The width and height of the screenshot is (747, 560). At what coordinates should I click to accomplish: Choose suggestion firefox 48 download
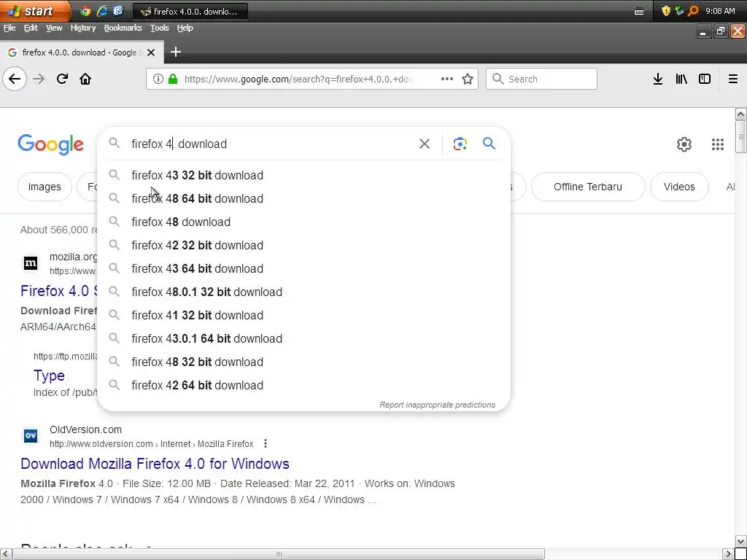303,222
